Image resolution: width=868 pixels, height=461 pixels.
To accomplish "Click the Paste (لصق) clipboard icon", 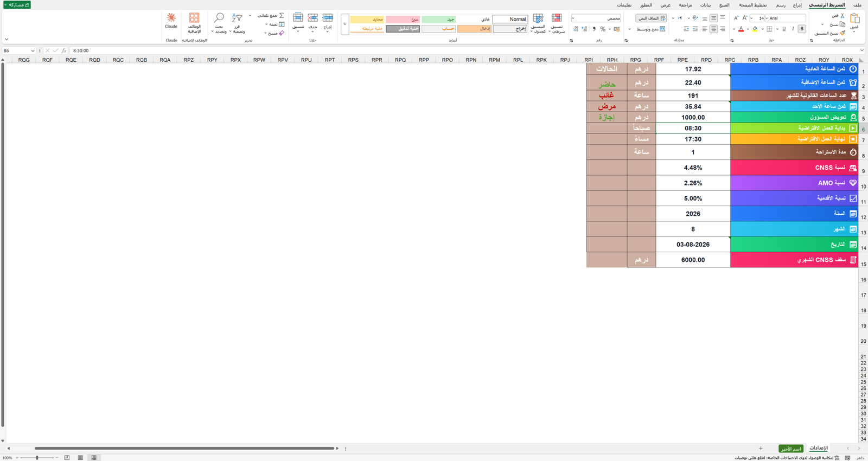I will (854, 18).
